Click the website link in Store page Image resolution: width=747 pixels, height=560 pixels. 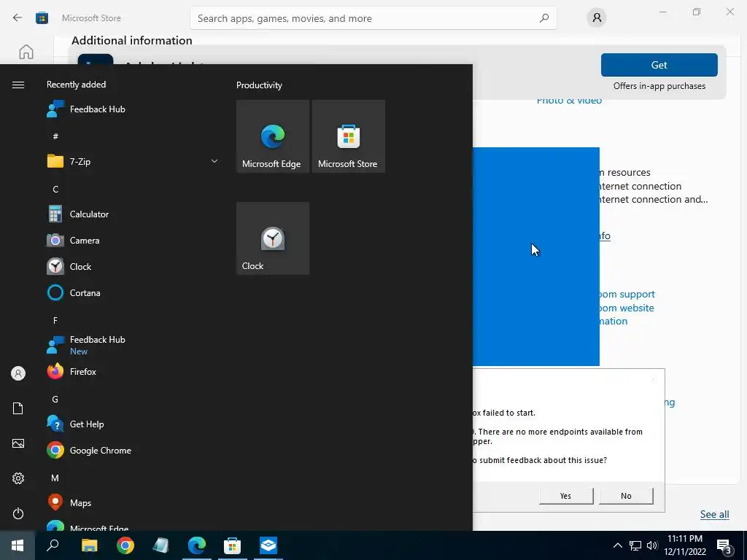pyautogui.click(x=627, y=308)
